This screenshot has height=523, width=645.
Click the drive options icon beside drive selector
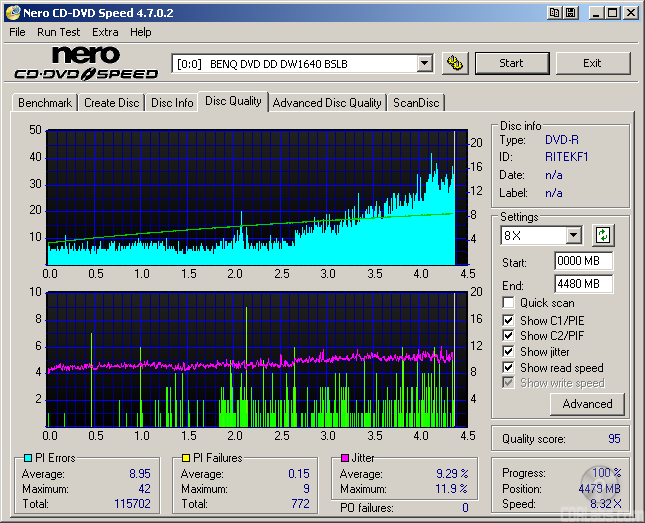coord(455,63)
